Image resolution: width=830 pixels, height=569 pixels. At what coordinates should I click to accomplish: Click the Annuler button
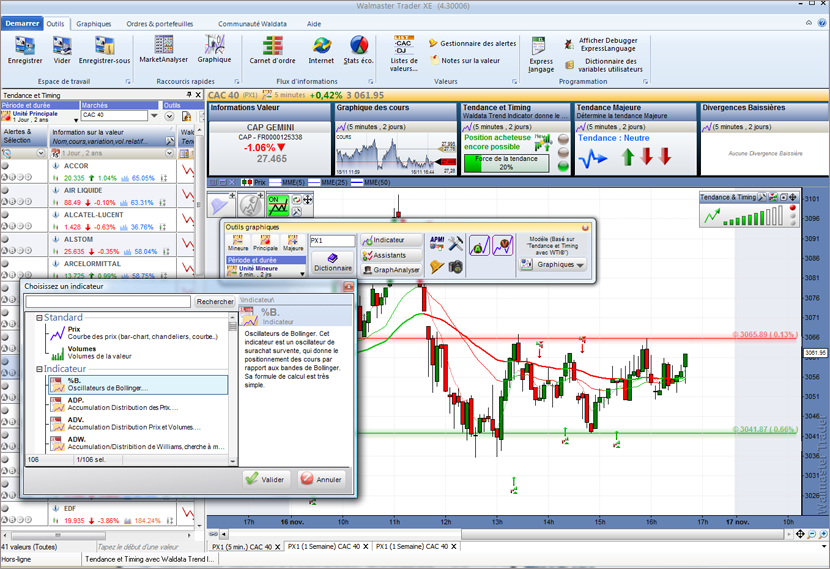pyautogui.click(x=322, y=479)
